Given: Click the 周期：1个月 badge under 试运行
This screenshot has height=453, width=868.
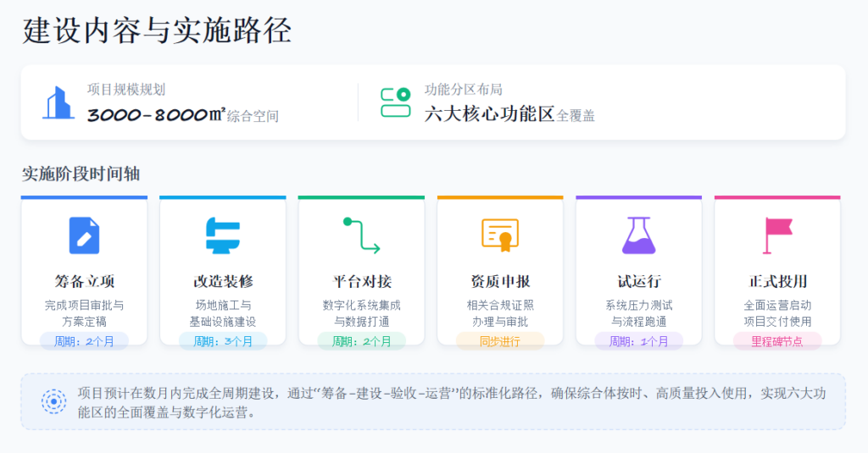Looking at the screenshot, I should click(x=638, y=341).
